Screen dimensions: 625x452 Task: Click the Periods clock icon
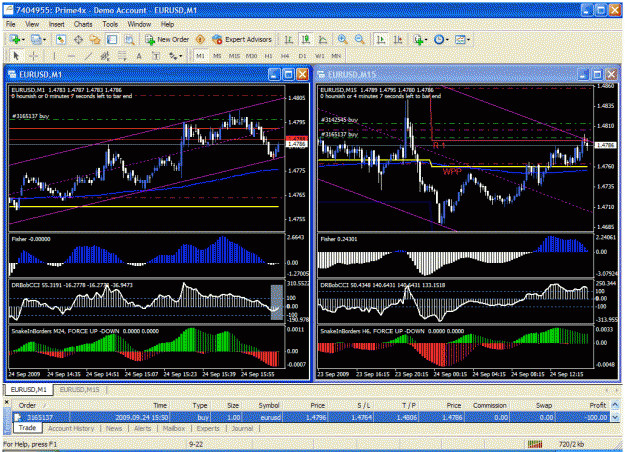coord(439,39)
